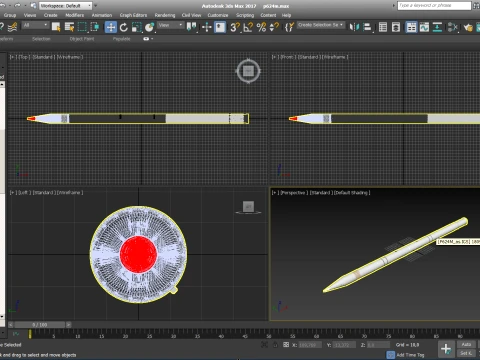Click the time slider 0 / 100

click(40, 325)
